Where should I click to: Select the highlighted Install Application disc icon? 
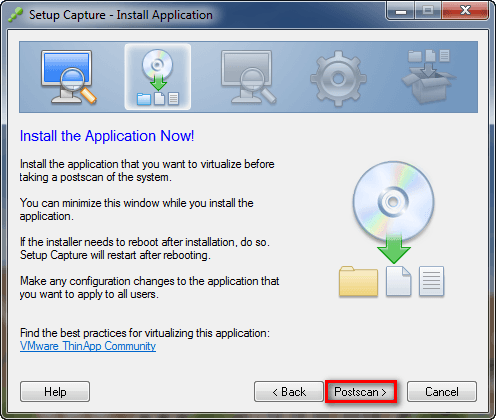158,77
